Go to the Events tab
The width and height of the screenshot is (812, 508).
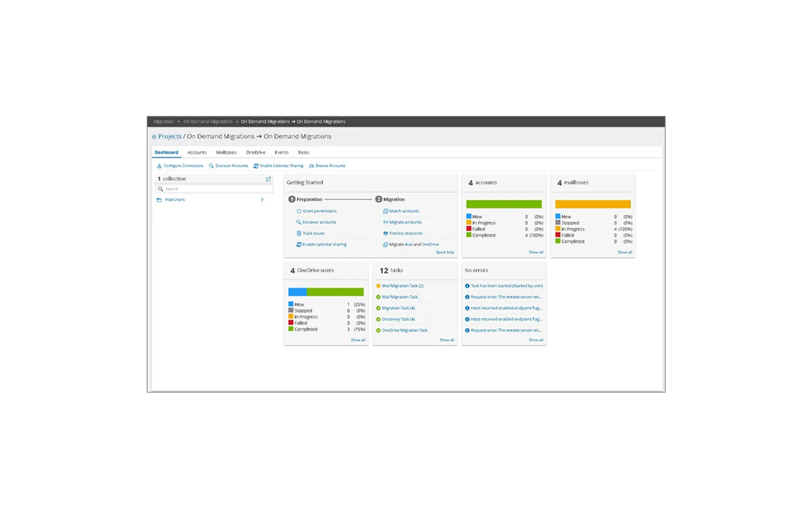pos(282,152)
